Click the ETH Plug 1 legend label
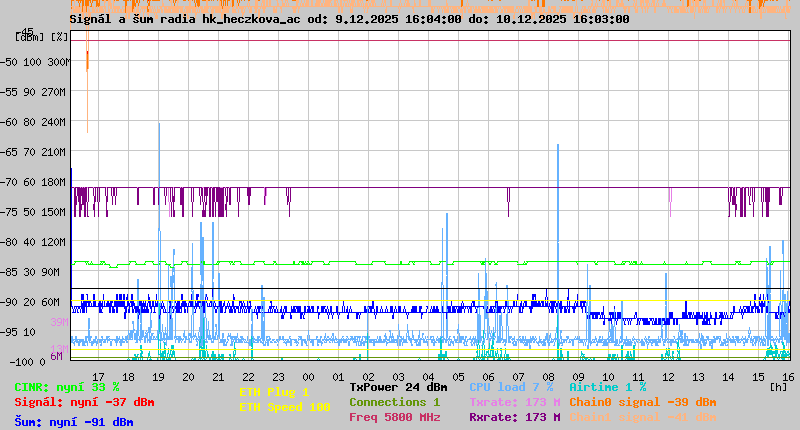800x430 pixels. [274, 392]
